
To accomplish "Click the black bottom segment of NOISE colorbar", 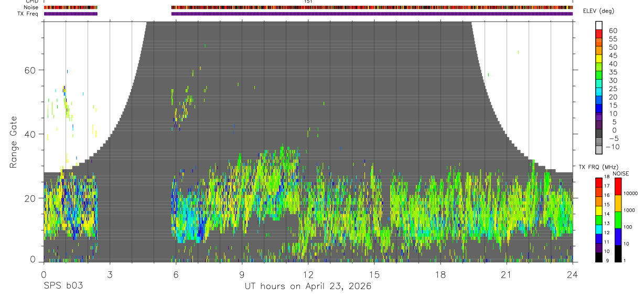I will pos(618,253).
